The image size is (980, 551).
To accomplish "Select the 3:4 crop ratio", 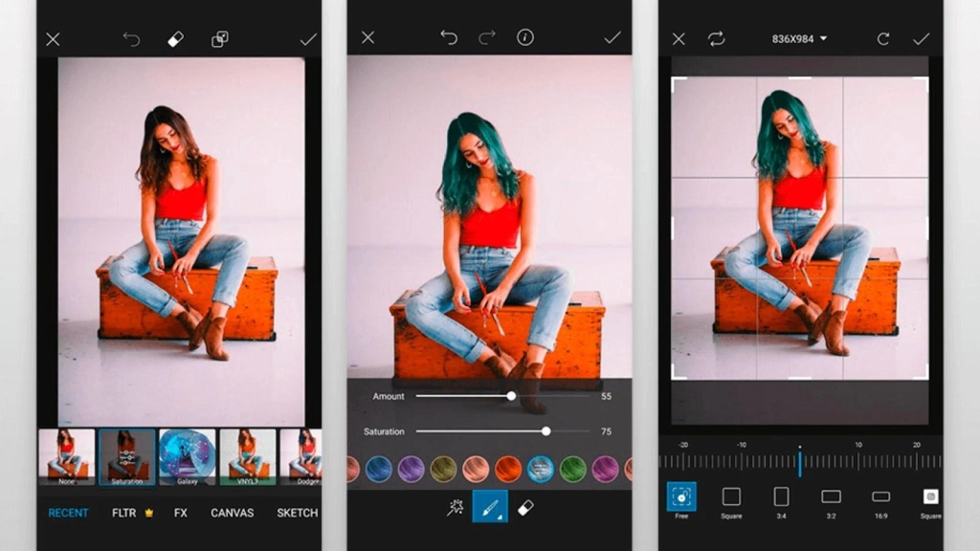I will (781, 503).
